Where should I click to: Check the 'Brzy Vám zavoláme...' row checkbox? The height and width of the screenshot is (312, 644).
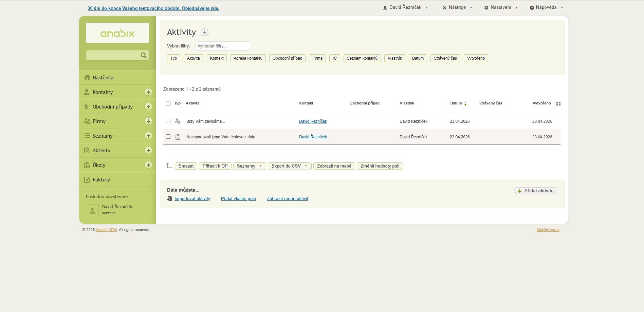pyautogui.click(x=168, y=121)
